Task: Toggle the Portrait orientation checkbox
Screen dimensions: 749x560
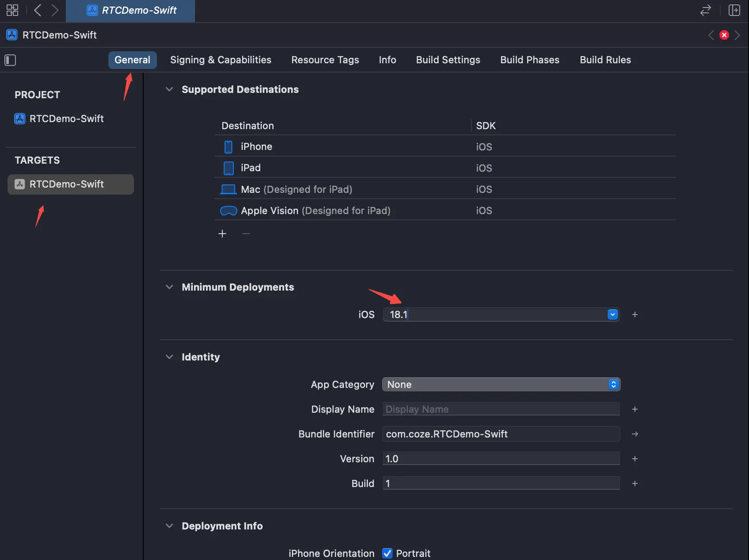Action: click(x=387, y=553)
